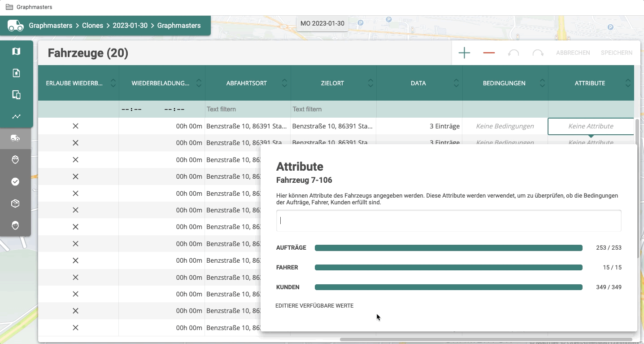
Task: Click the highlighted Keine Attribute cell
Action: 591,126
